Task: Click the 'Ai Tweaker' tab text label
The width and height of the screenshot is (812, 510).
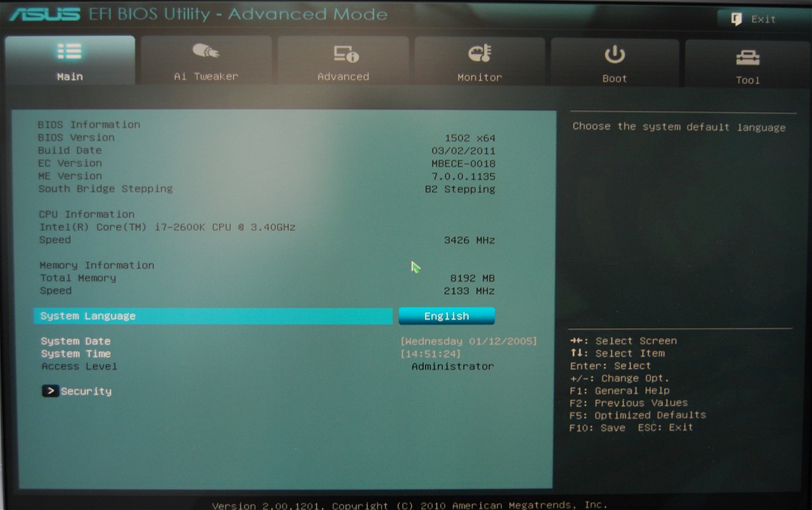Action: (206, 76)
